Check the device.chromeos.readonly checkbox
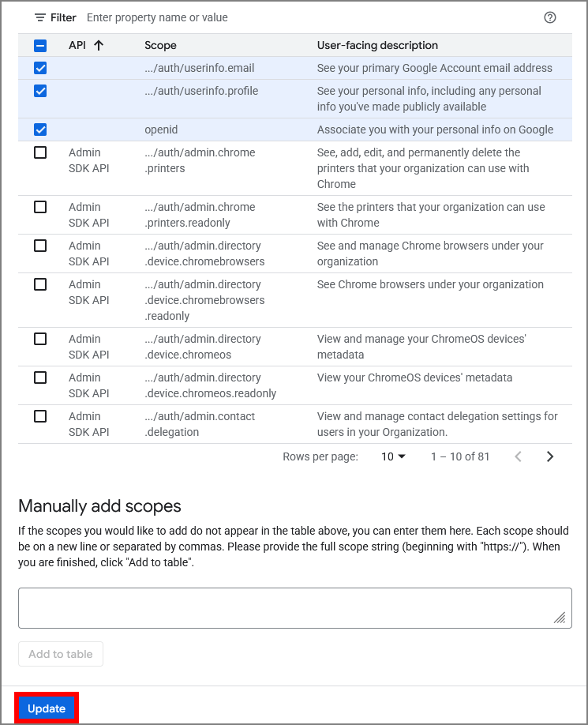588x725 pixels. 40,378
